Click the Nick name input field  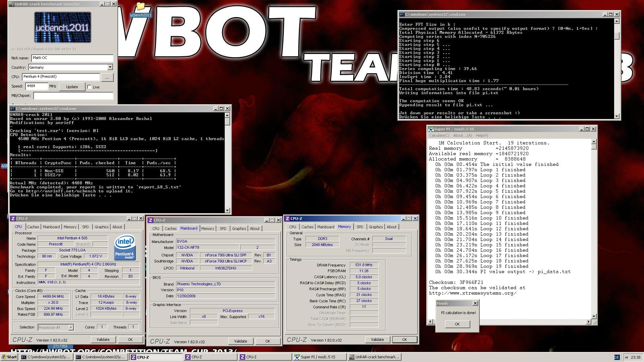[72, 58]
